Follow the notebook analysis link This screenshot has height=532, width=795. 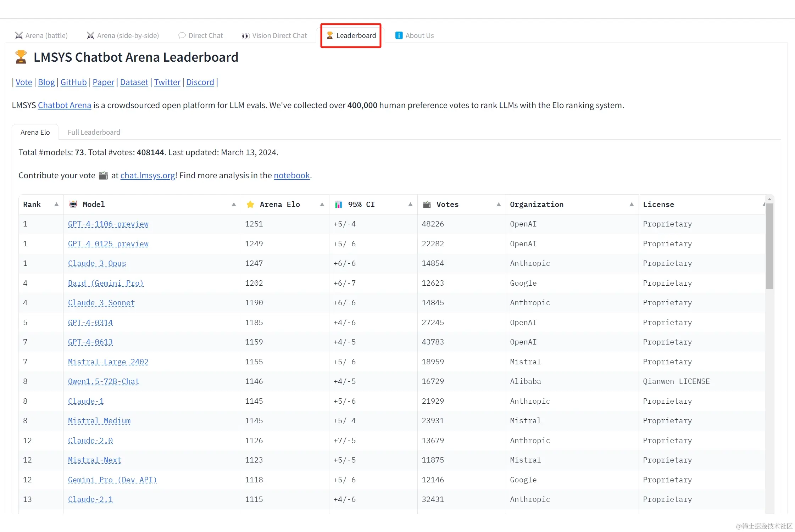[x=291, y=175]
